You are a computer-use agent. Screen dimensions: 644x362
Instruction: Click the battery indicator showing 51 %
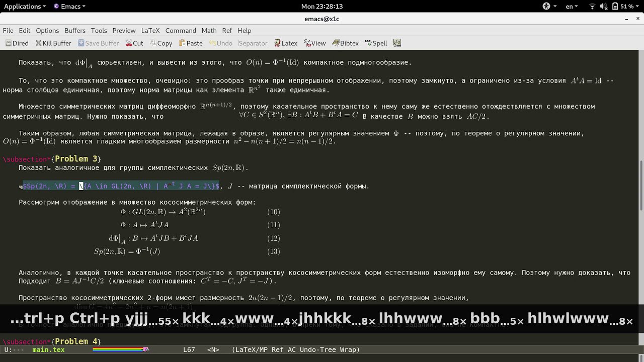coord(622,6)
